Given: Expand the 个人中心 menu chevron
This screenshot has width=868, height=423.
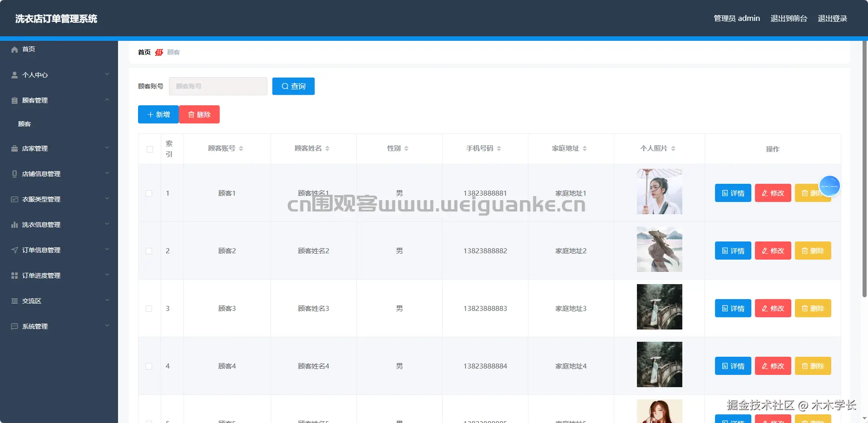Looking at the screenshot, I should coord(107,74).
